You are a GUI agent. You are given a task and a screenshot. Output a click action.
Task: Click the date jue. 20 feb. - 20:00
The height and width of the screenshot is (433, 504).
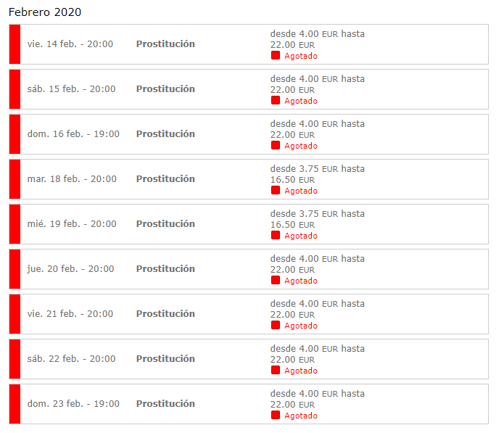(70, 269)
